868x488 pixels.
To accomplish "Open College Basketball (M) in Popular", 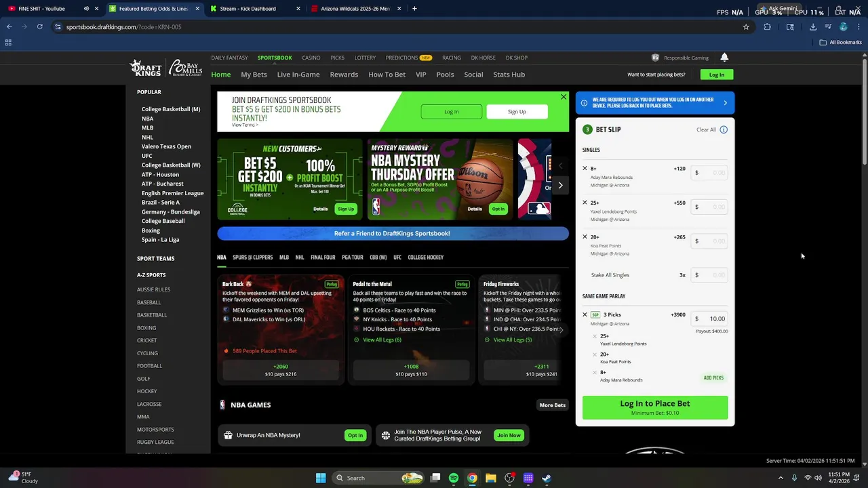I will pos(171,109).
